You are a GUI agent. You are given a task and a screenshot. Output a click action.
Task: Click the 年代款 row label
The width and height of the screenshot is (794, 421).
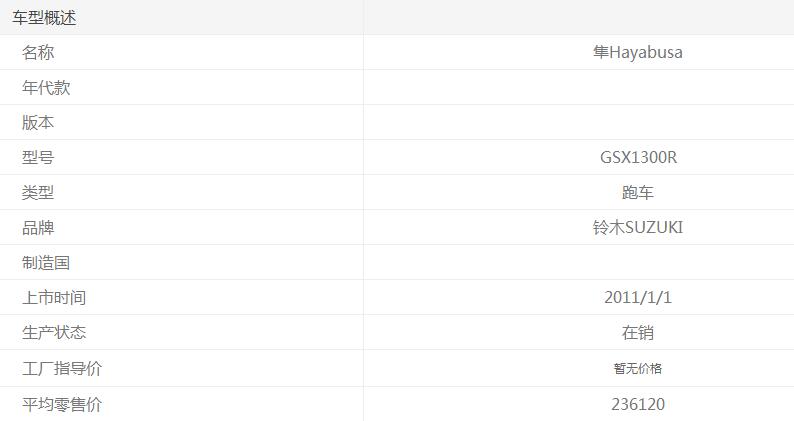pos(46,88)
